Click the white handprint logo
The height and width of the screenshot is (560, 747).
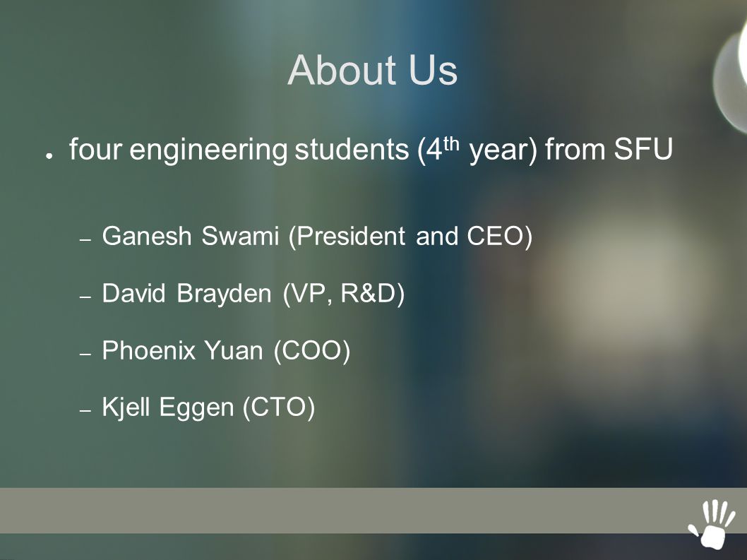pyautogui.click(x=712, y=525)
